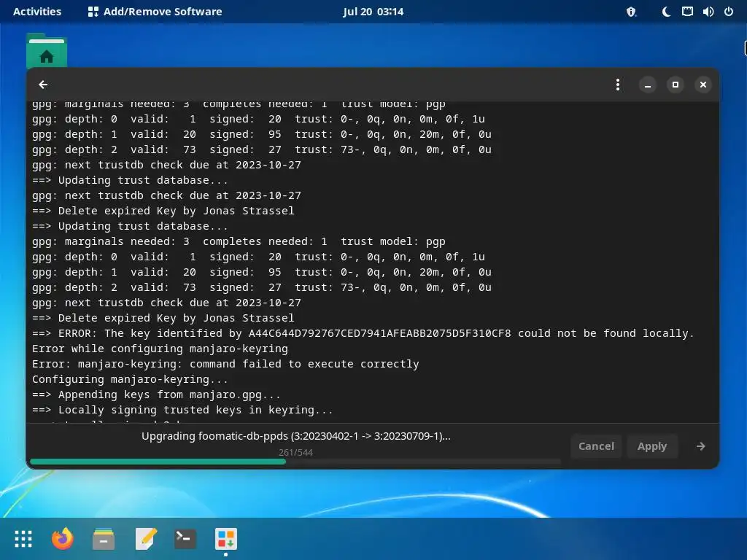This screenshot has height=560, width=747.
Task: Click the ERROR key not found line
Action: 363,333
